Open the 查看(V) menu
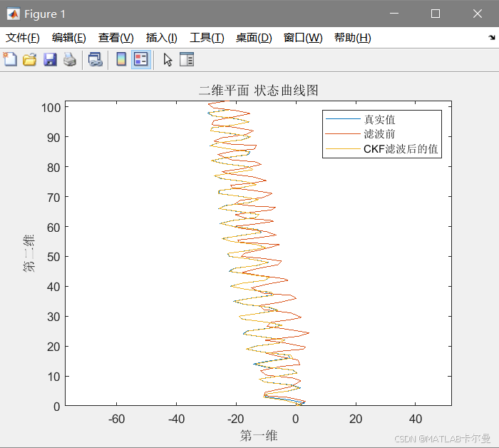Viewport: 499px width, 448px height. pyautogui.click(x=115, y=38)
